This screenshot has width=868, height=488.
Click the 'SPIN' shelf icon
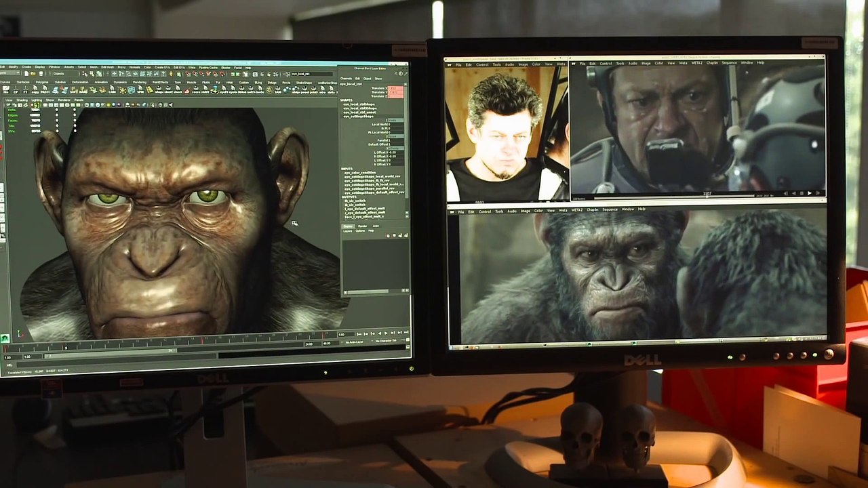[x=140, y=89]
